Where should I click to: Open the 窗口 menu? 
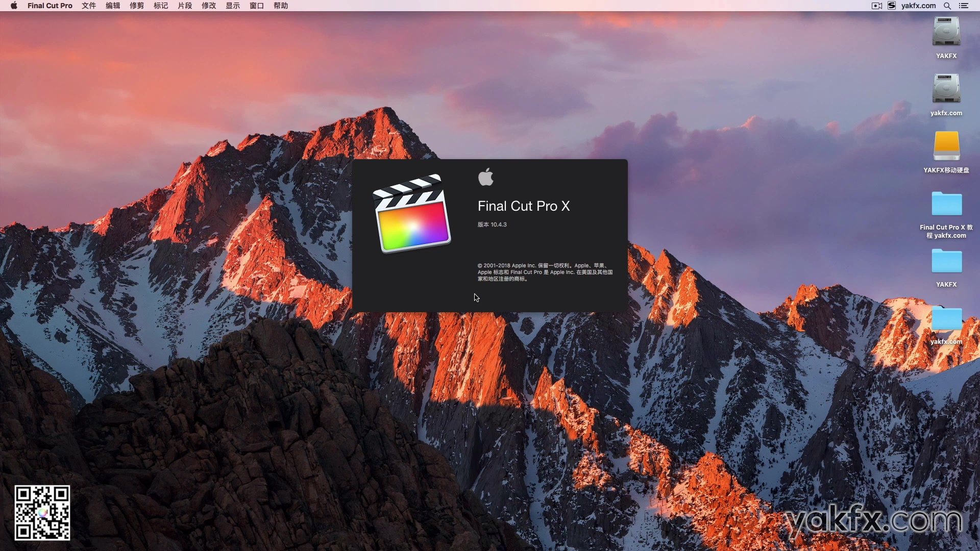click(x=257, y=6)
